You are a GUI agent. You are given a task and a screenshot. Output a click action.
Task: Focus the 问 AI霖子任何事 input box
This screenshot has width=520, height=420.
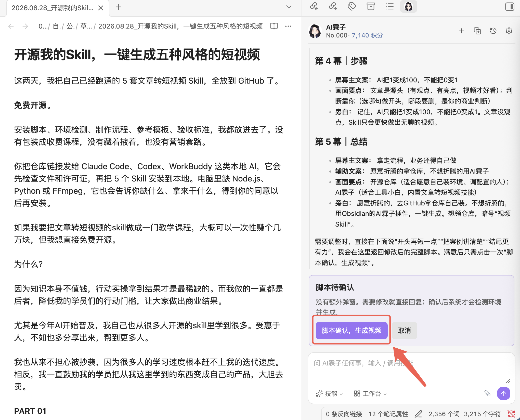tap(411, 369)
